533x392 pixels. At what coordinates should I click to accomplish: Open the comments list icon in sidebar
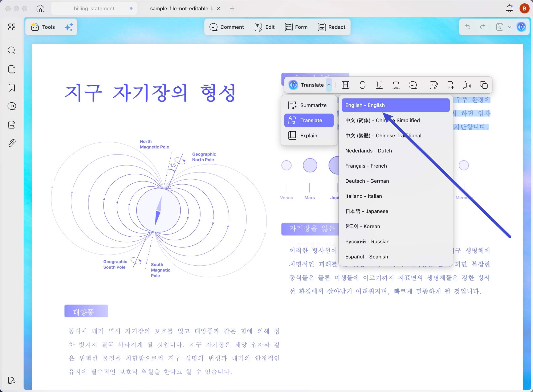click(x=12, y=106)
